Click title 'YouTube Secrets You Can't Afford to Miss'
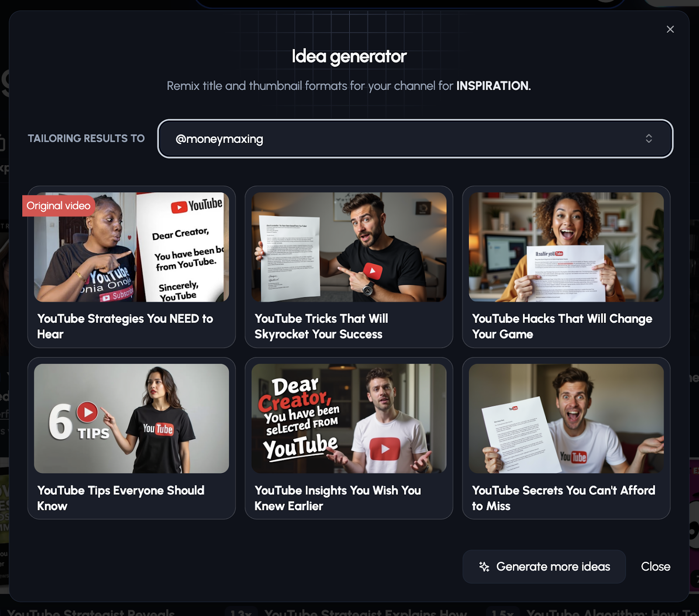 (564, 498)
